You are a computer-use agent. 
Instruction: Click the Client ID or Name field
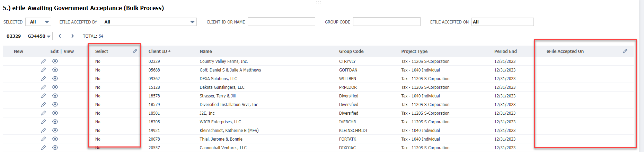click(281, 22)
